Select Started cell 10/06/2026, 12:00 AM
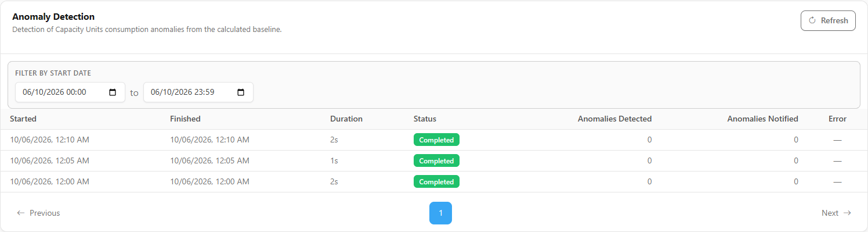 point(49,181)
